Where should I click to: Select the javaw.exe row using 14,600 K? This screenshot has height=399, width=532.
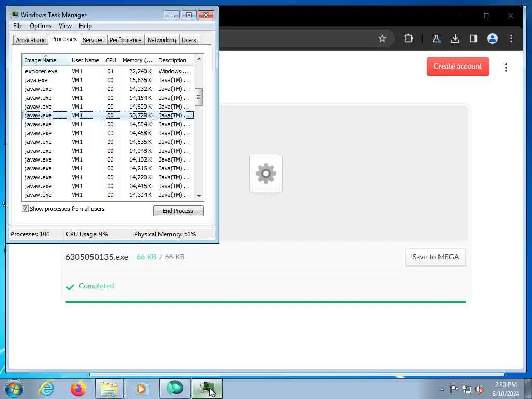(x=108, y=107)
